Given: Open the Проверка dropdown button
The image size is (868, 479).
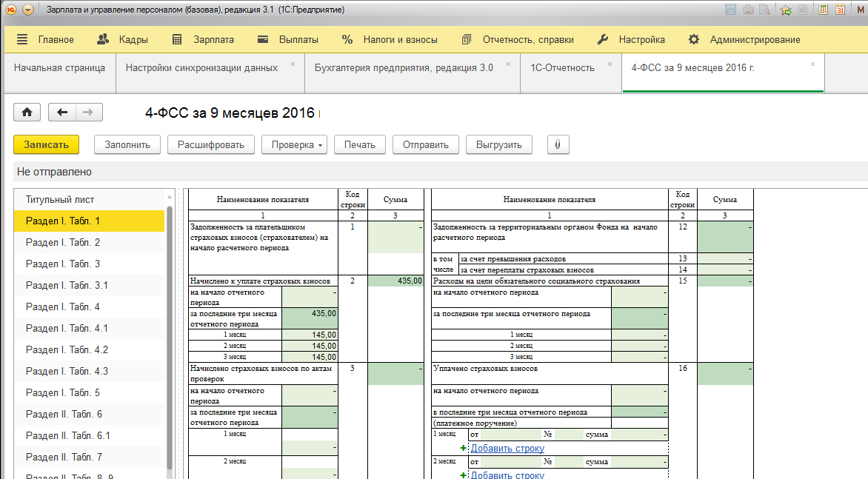Looking at the screenshot, I should click(x=294, y=145).
